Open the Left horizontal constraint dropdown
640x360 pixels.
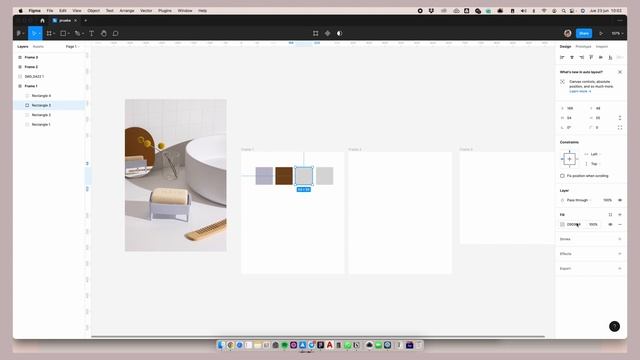596,154
